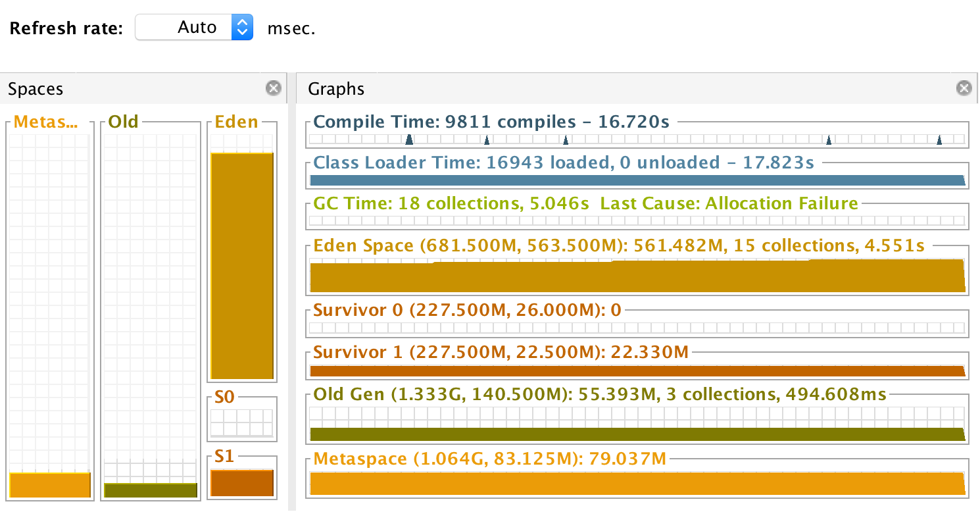Click the Metaspace history graph

(x=637, y=484)
